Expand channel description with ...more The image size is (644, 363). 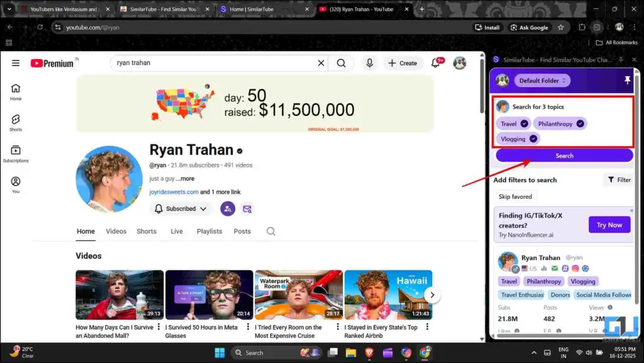(x=185, y=179)
